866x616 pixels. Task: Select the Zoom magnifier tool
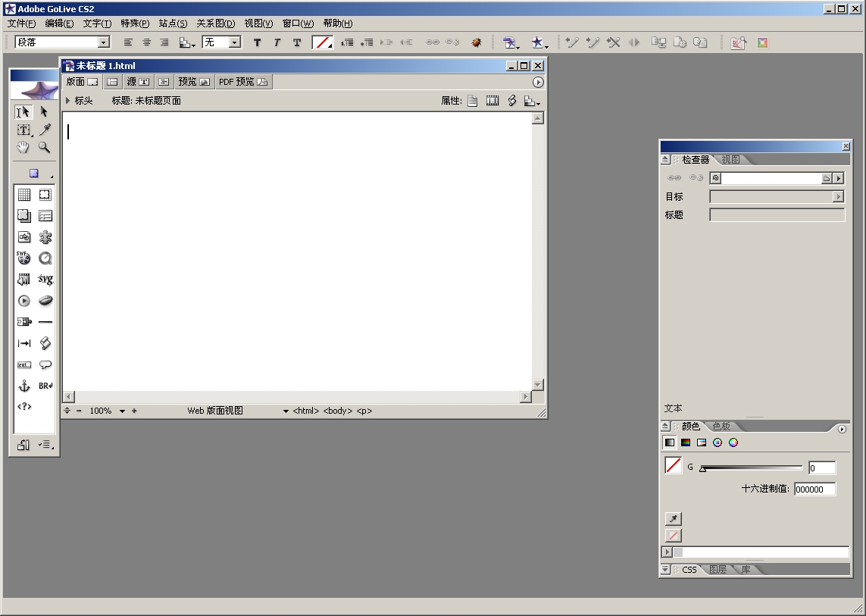45,148
